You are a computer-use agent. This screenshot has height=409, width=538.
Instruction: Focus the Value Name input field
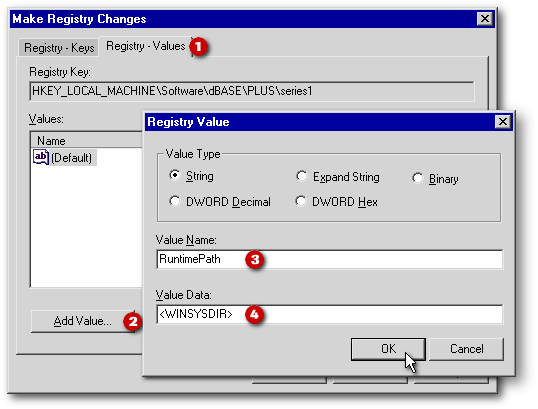329,259
